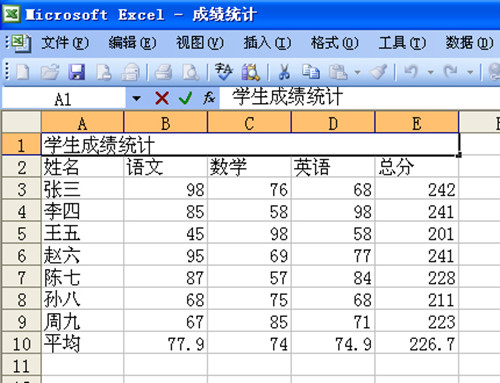Open Print Preview magnifier icon
The width and height of the screenshot is (500, 383).
191,72
